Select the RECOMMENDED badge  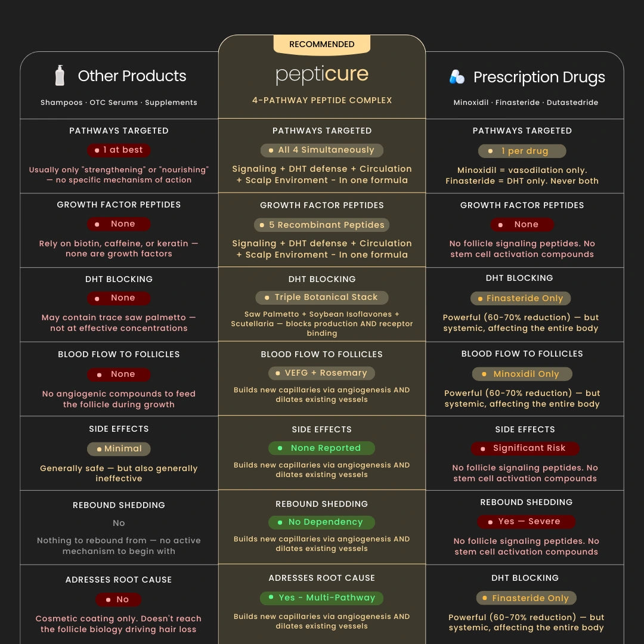click(x=322, y=45)
